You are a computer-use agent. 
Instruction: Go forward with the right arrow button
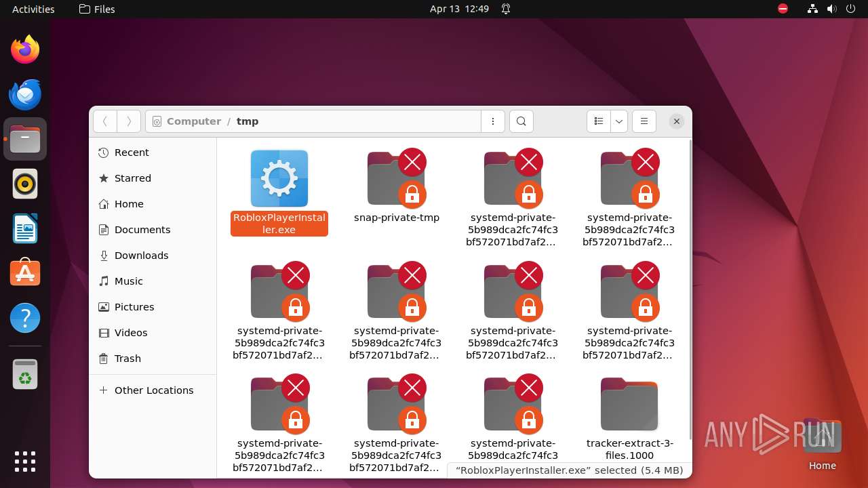[x=129, y=121]
